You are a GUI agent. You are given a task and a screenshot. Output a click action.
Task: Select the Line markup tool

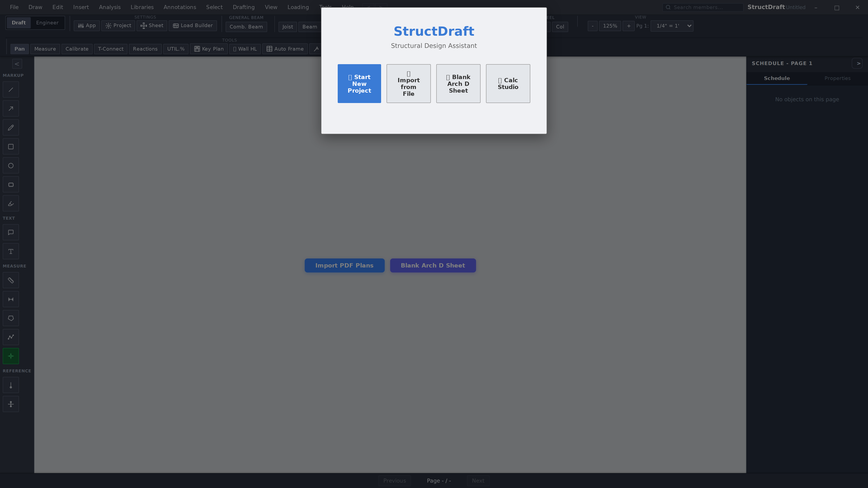pyautogui.click(x=11, y=89)
